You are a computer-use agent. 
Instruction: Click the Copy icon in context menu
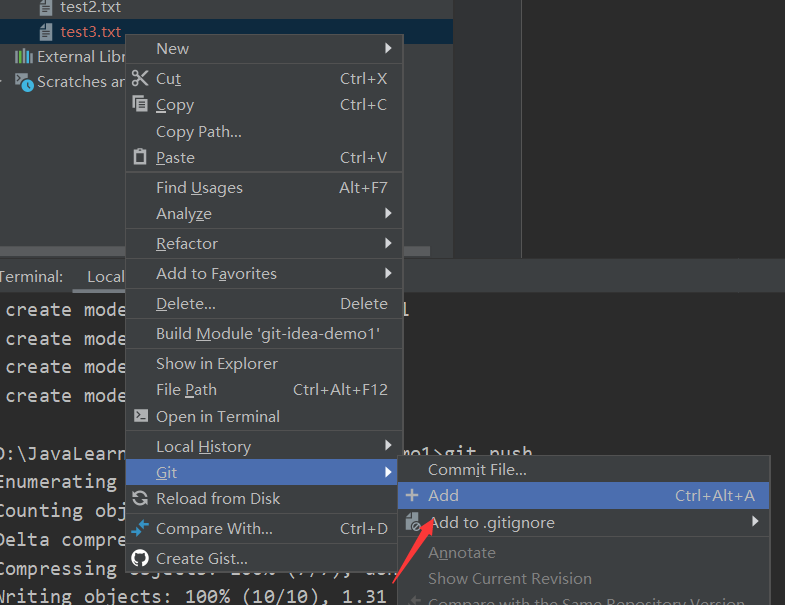coord(140,104)
